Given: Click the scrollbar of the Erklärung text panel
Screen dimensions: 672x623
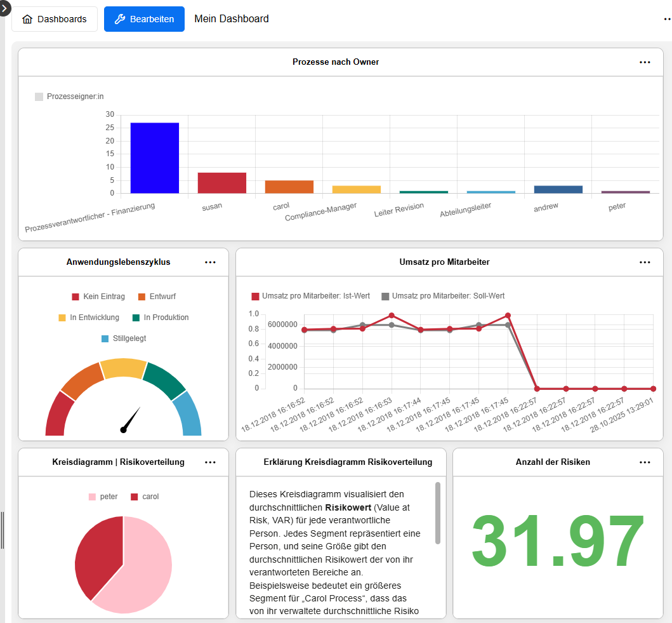Looking at the screenshot, I should pos(438,514).
